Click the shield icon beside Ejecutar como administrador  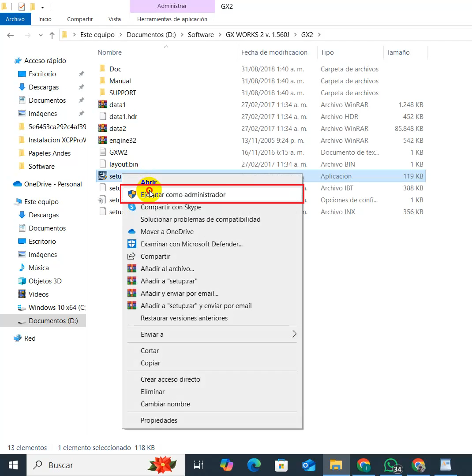point(132,195)
